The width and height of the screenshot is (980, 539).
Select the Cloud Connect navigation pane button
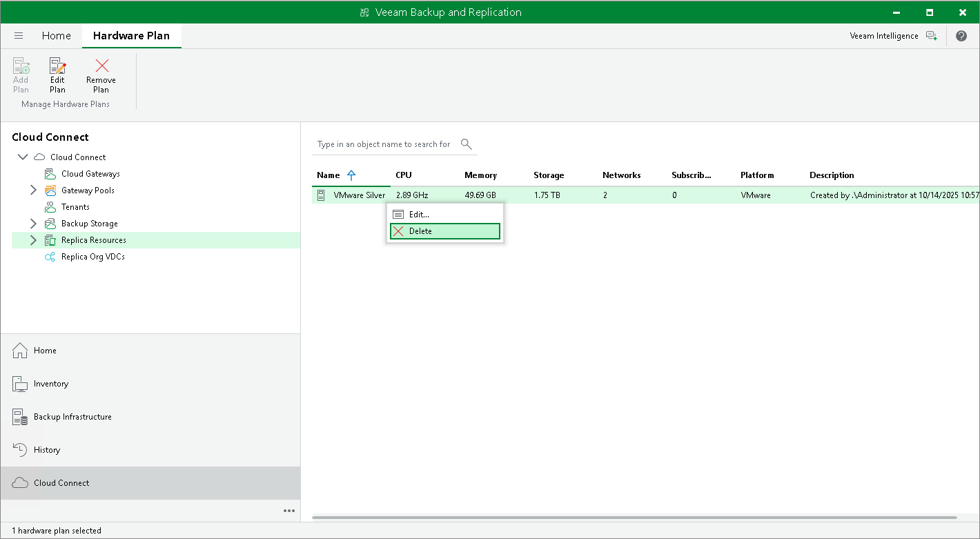click(150, 483)
